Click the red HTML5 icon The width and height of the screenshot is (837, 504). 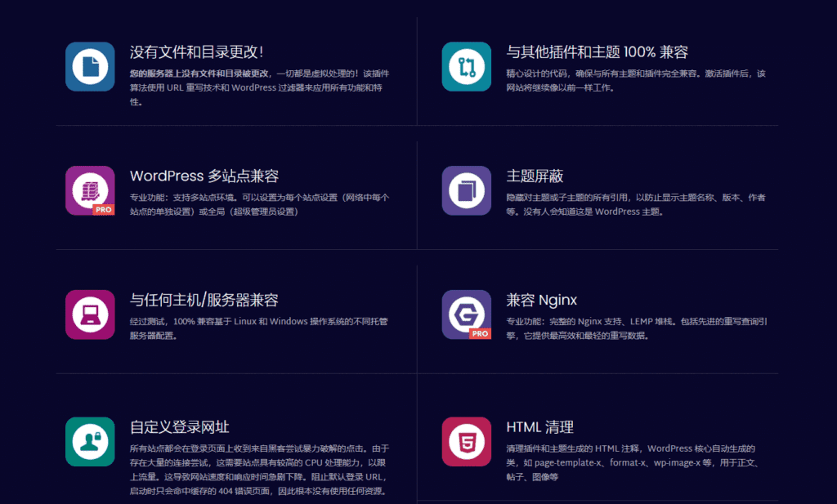[x=467, y=442]
